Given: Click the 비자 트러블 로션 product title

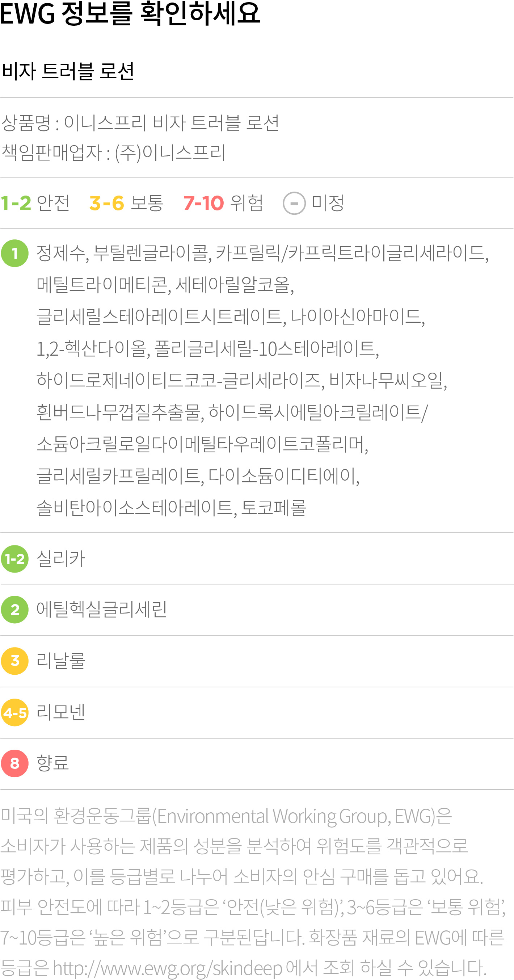Looking at the screenshot, I should [x=68, y=71].
